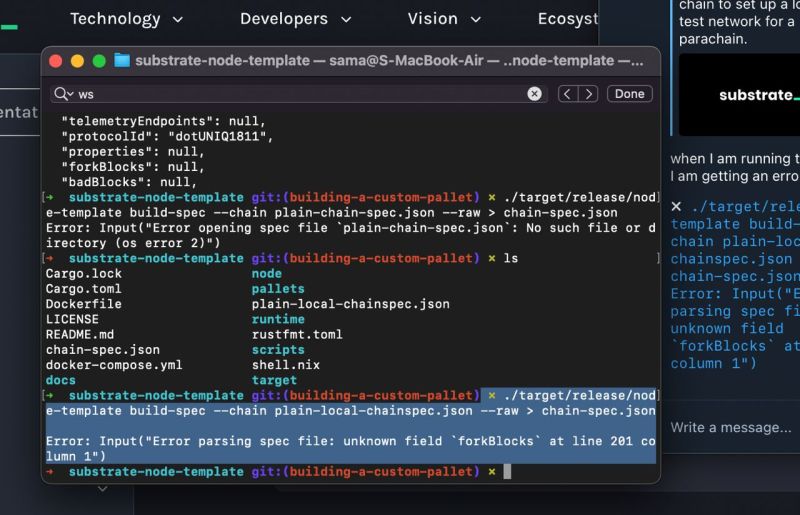
Task: Click the 'runtime' directory in ls listing
Action: [x=278, y=320]
